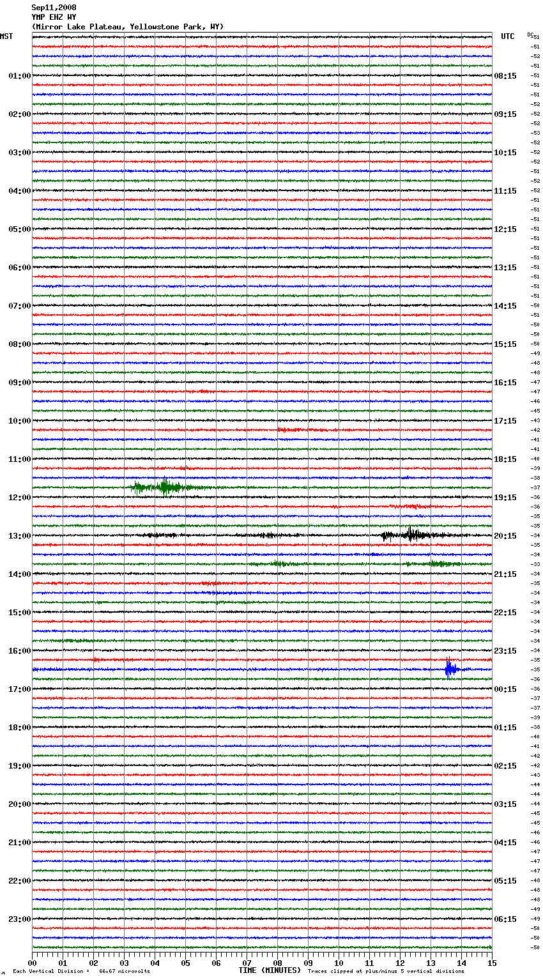Viewport: 543px width, 980px height.
Task: Select the 17:15 UTC time label
Action: (505, 421)
